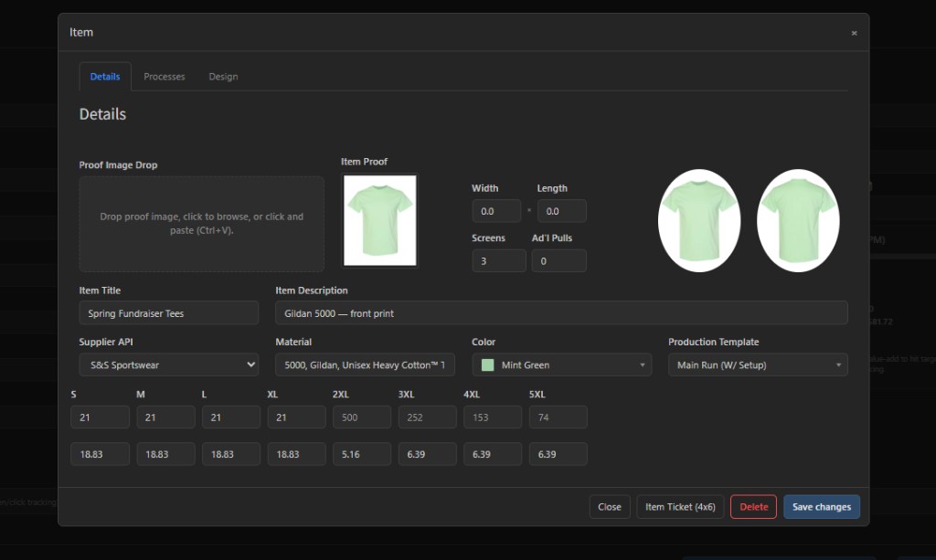Edit the 4XL price field 6.39

pyautogui.click(x=493, y=454)
